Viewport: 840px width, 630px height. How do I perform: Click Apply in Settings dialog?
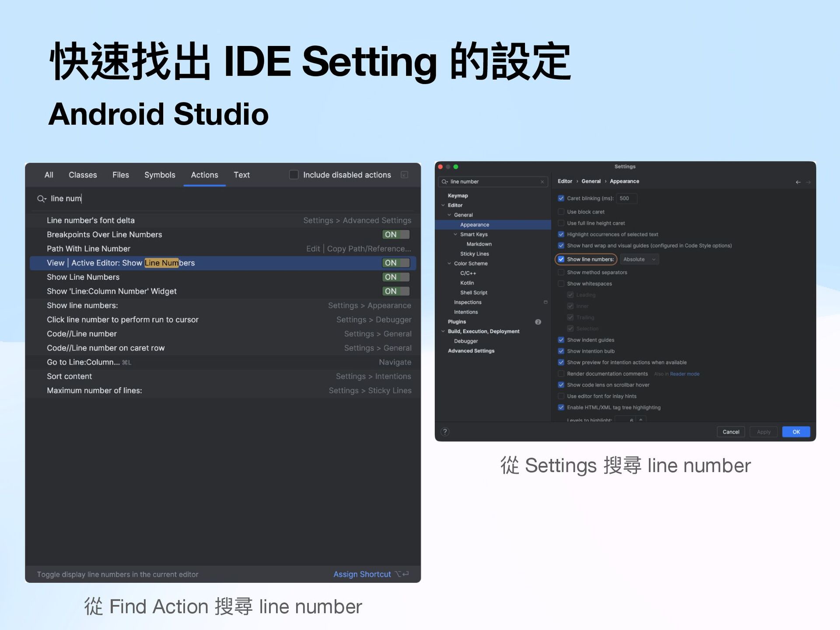[x=764, y=432]
